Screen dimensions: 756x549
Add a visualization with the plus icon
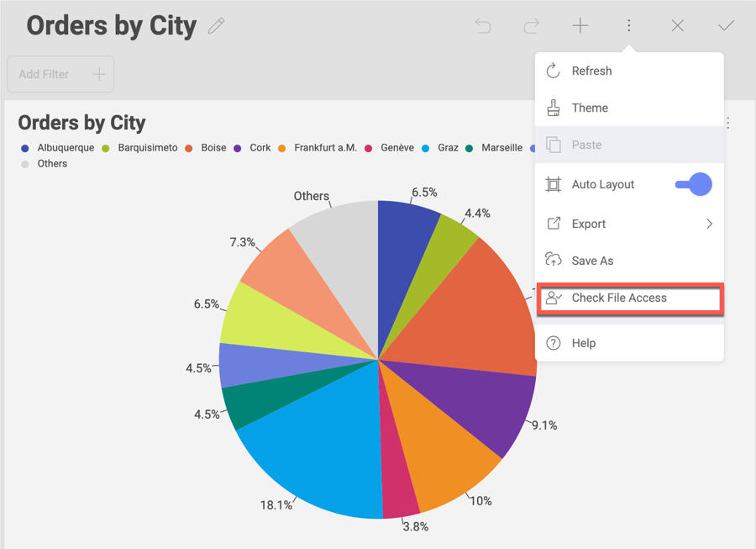580,25
